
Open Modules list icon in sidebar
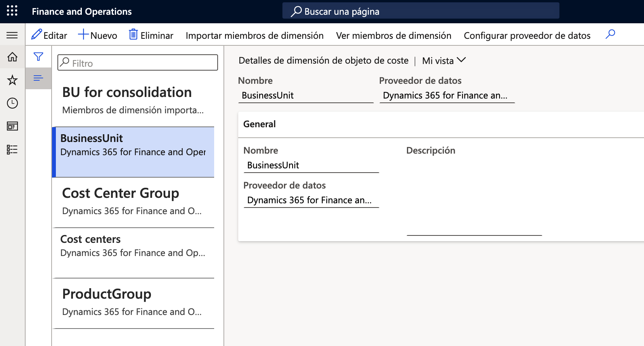(12, 149)
